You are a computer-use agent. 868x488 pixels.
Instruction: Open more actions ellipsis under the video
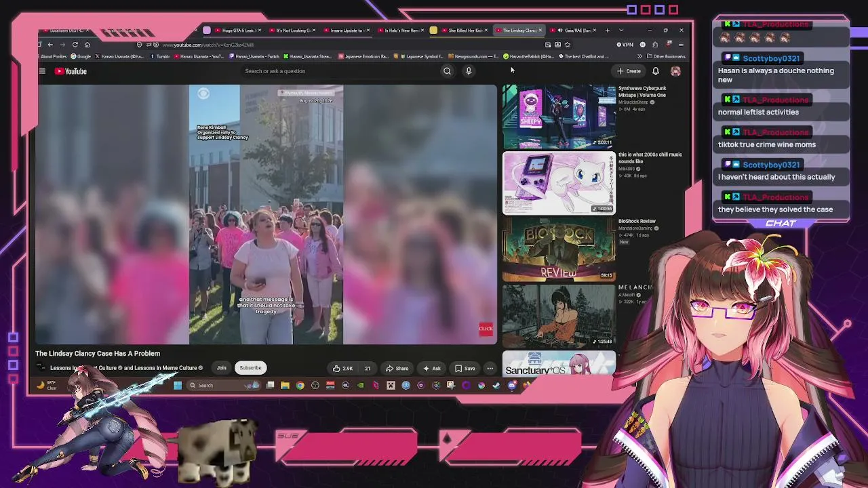(490, 368)
